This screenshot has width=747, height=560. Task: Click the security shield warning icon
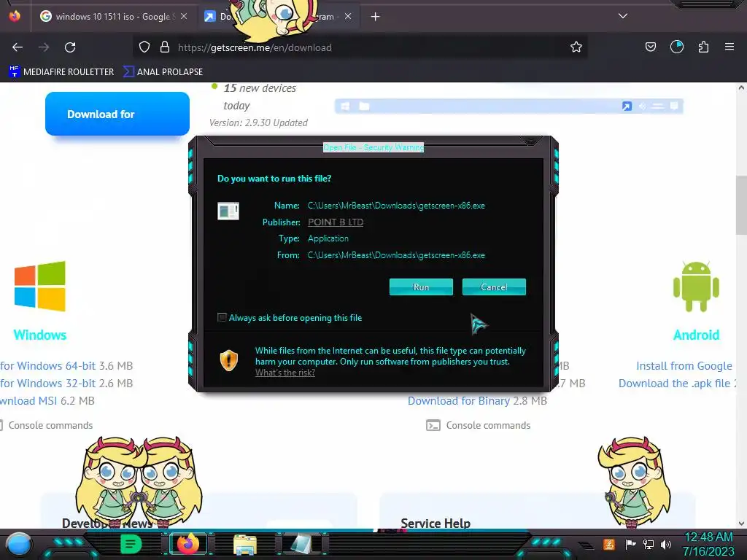click(x=228, y=360)
